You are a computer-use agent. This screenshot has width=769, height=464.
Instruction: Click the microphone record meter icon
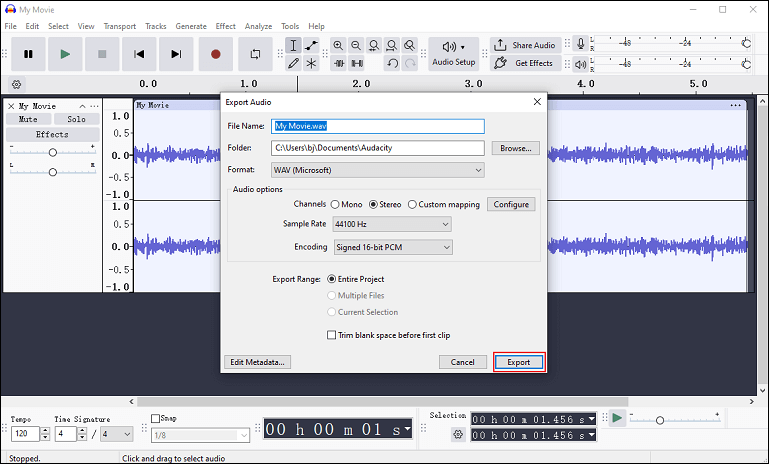click(581, 44)
